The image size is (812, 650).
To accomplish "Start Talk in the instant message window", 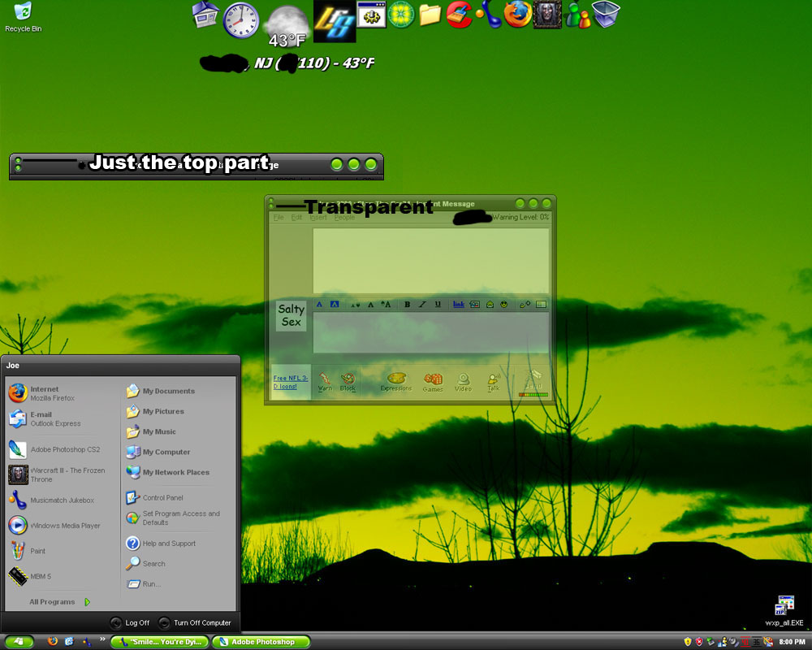I will pyautogui.click(x=494, y=382).
